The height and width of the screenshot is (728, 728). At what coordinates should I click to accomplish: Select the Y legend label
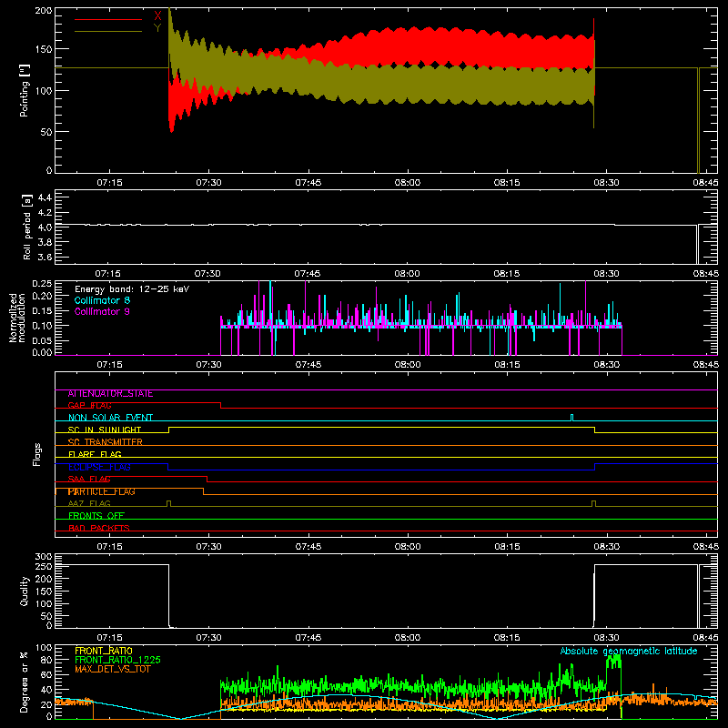click(157, 28)
